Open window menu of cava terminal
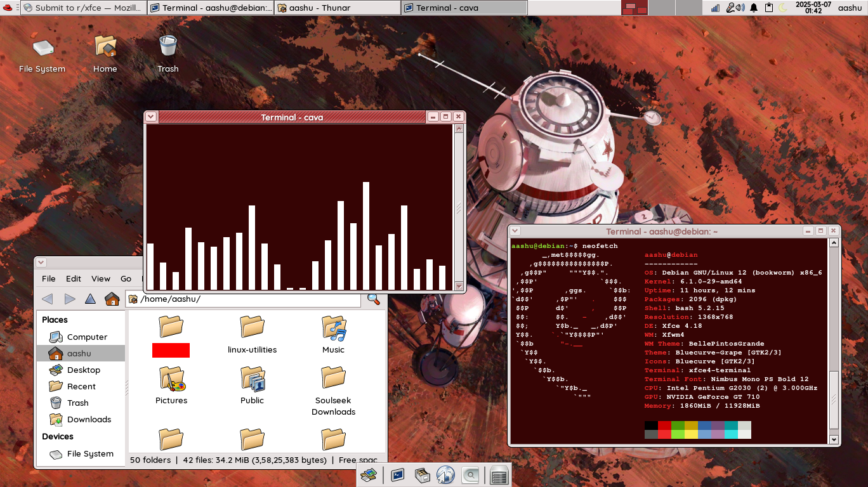The height and width of the screenshot is (487, 868). pyautogui.click(x=151, y=117)
